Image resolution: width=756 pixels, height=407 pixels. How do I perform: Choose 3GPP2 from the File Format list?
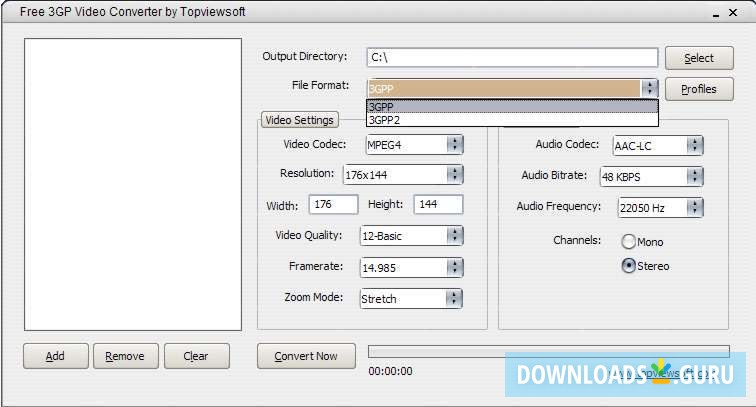point(512,120)
